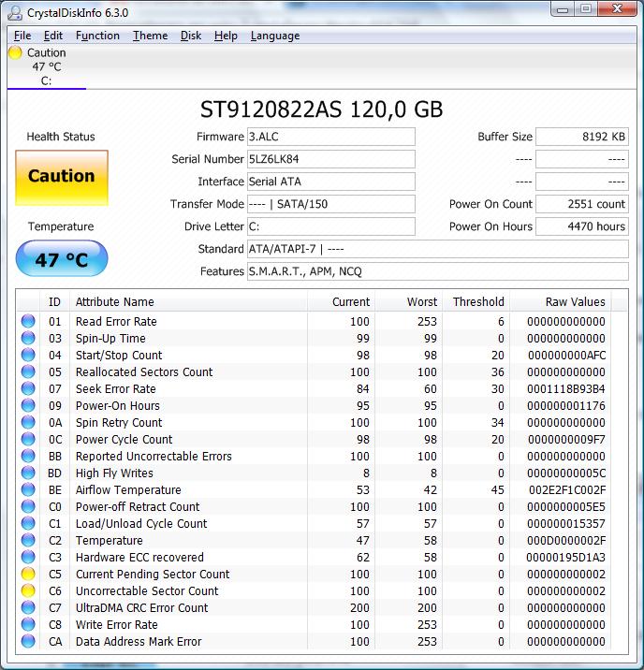Click blue status icon for Airflow Temperature
The width and height of the screenshot is (644, 670).
coord(28,489)
